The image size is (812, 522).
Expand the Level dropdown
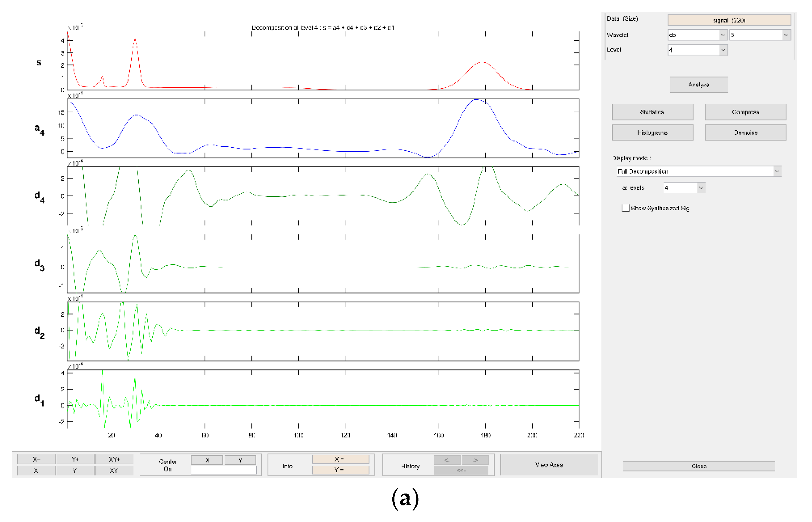723,50
